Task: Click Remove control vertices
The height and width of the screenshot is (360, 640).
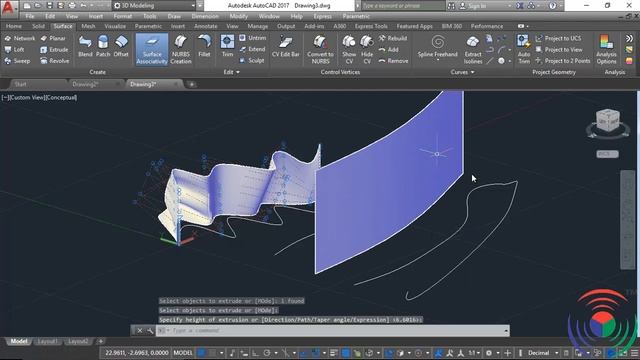Action: tap(393, 61)
